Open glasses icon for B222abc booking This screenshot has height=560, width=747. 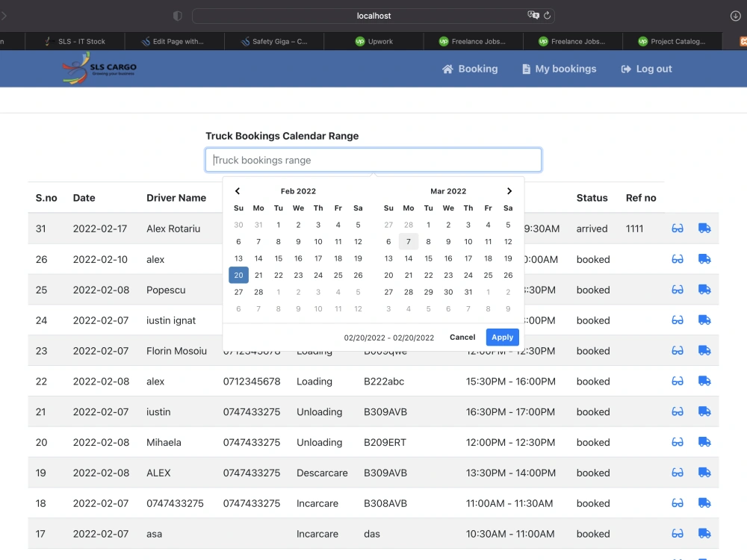tap(678, 381)
